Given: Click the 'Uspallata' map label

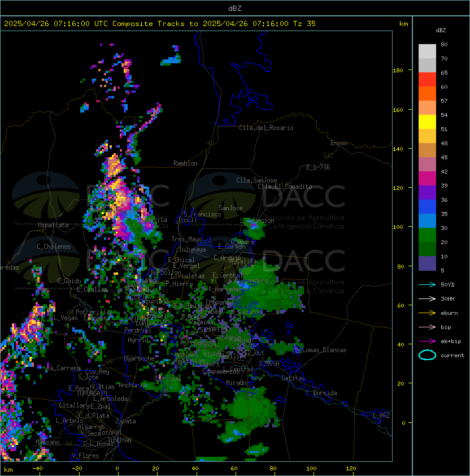Looking at the screenshot, I should click(x=53, y=225).
